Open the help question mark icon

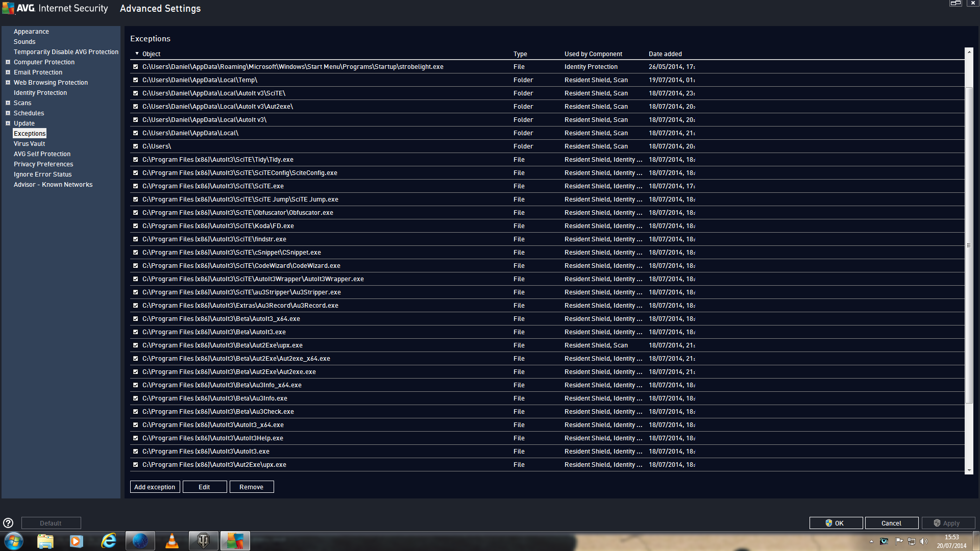pyautogui.click(x=8, y=523)
